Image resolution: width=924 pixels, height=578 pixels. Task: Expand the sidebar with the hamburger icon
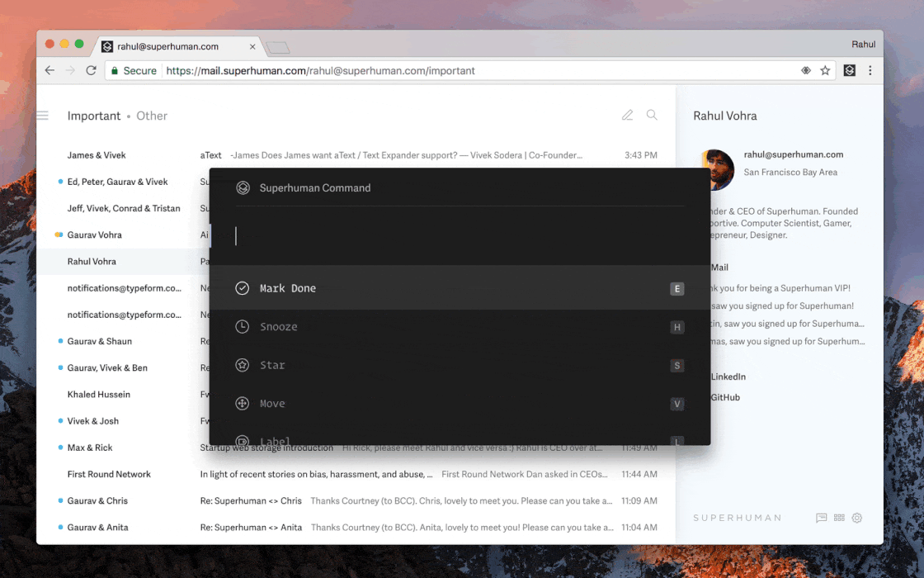42,115
